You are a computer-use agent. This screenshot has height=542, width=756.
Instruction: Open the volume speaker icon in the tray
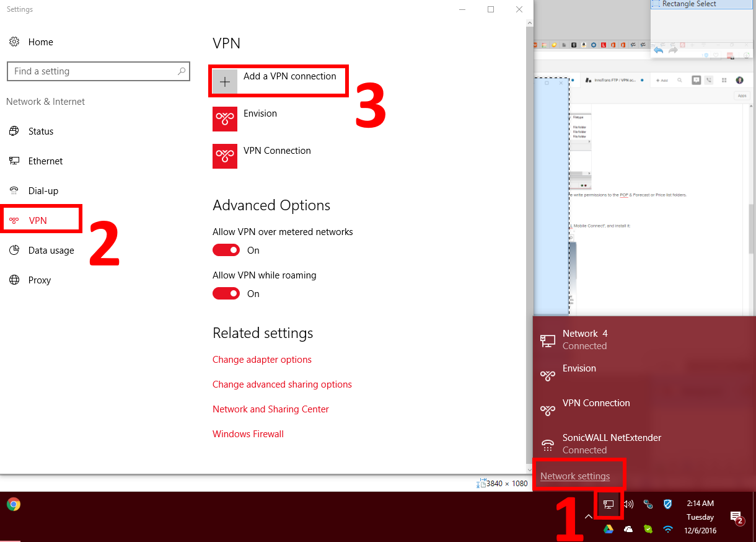(x=628, y=505)
